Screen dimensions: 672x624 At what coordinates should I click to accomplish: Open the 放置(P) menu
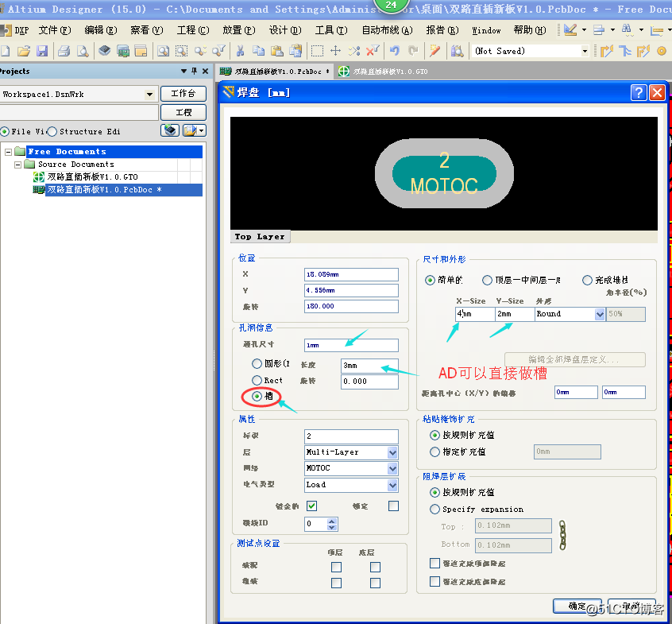pos(239,30)
